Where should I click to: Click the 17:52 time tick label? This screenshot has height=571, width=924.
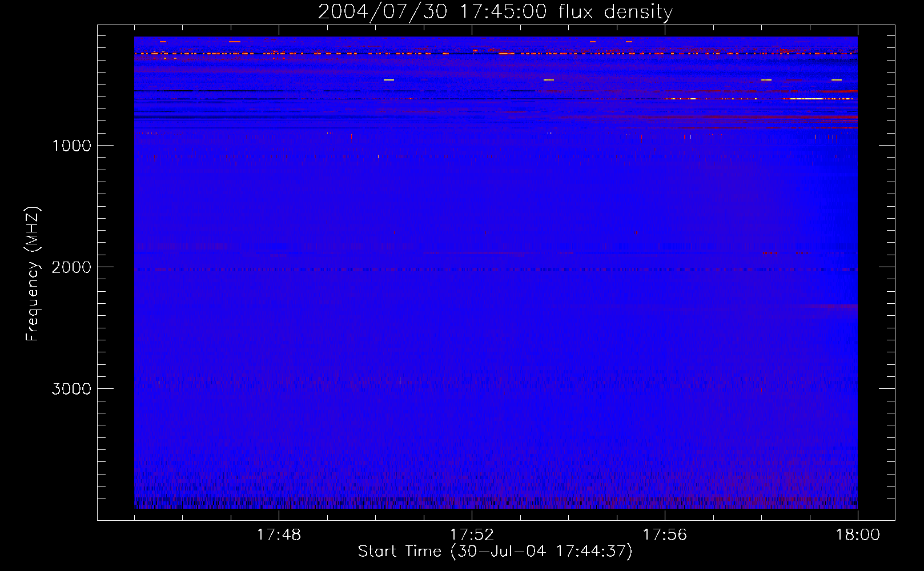(472, 535)
